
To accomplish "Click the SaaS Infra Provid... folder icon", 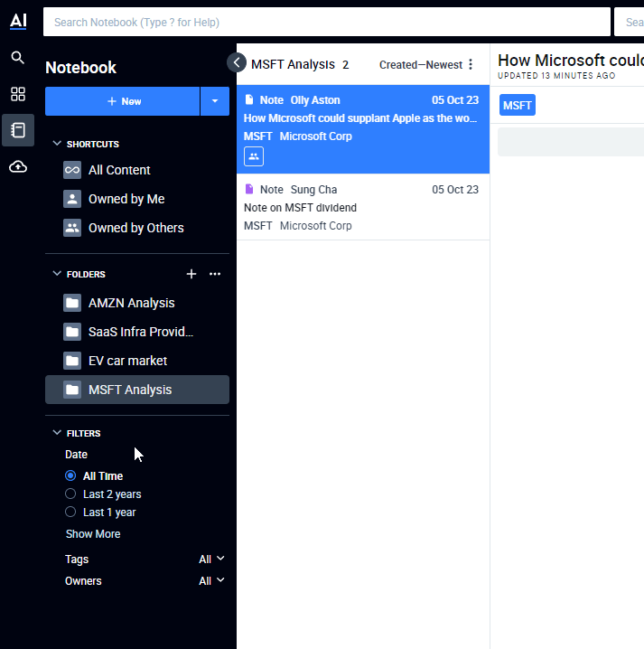I will pos(72,332).
